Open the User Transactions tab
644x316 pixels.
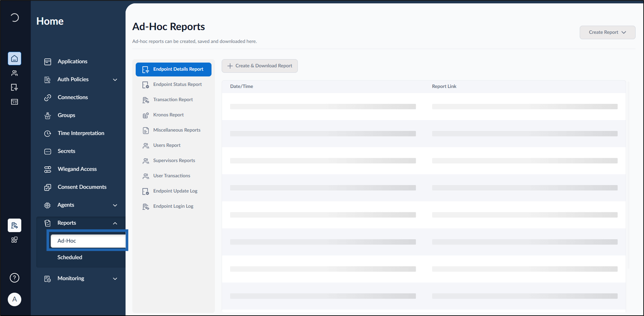[x=174, y=176]
